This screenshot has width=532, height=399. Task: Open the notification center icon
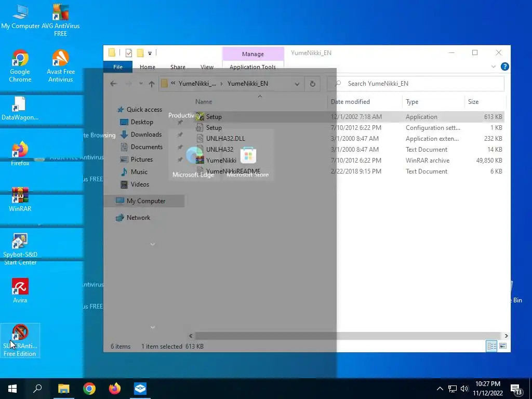[x=516, y=389]
